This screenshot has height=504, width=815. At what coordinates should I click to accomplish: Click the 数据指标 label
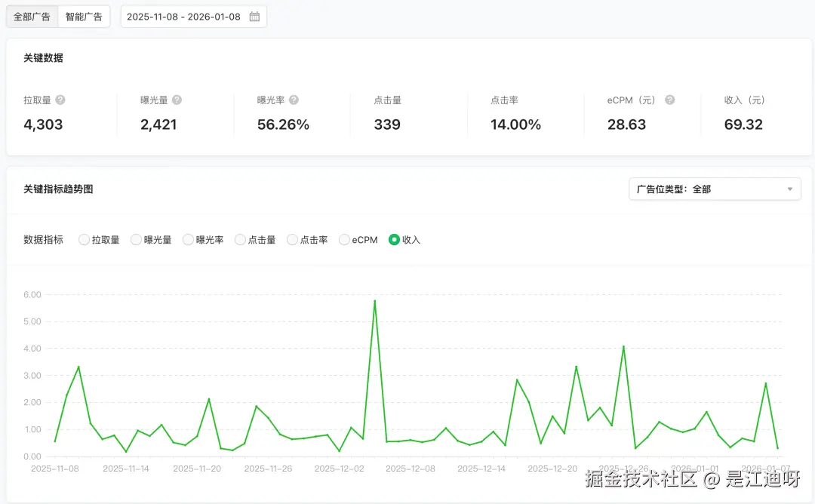tap(43, 239)
